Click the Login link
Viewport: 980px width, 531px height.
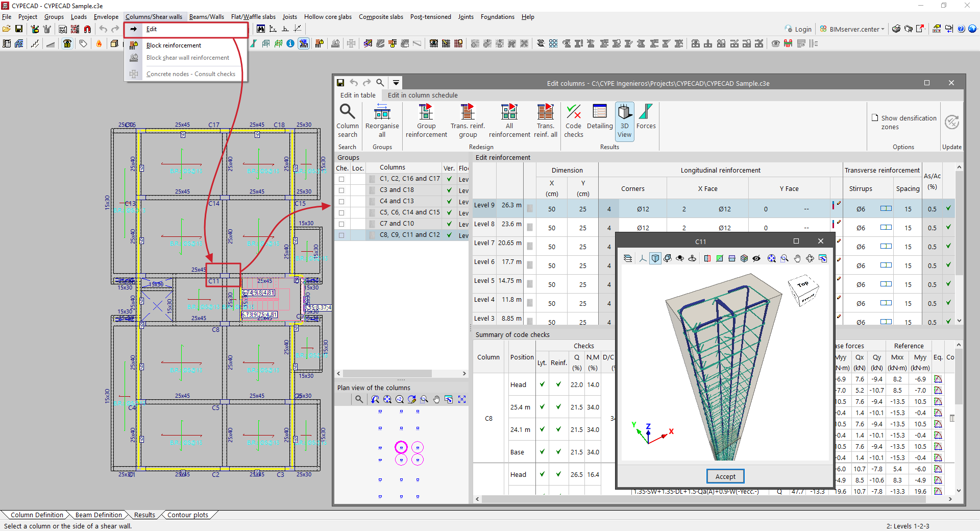[802, 29]
